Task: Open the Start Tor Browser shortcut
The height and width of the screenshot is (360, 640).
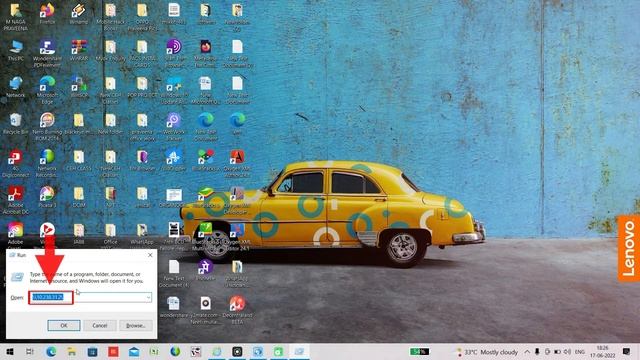Action: coord(174,54)
